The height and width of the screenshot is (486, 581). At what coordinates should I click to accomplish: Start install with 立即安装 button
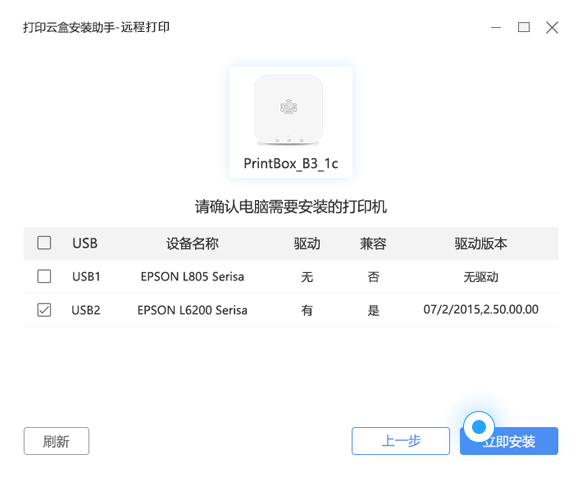(x=509, y=441)
